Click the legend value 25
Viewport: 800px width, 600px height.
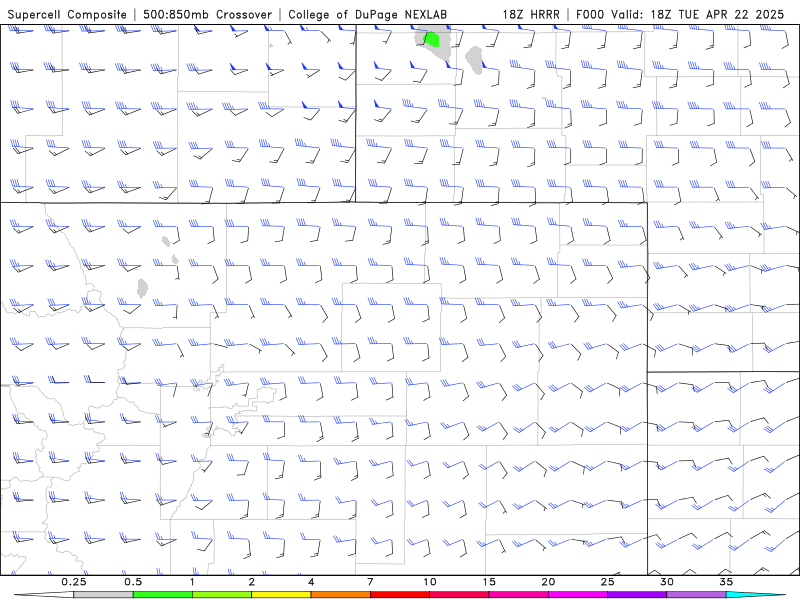click(x=607, y=582)
